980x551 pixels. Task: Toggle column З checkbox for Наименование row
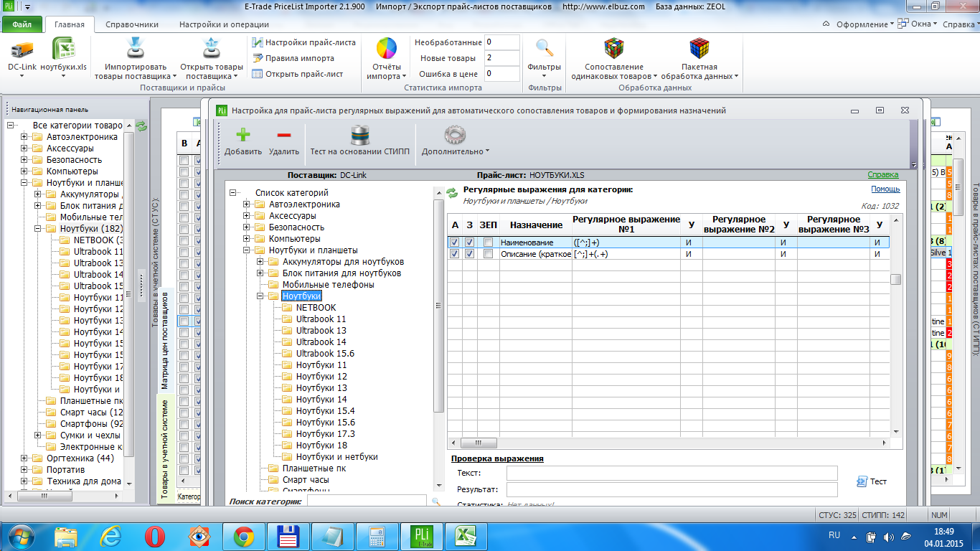[469, 242]
